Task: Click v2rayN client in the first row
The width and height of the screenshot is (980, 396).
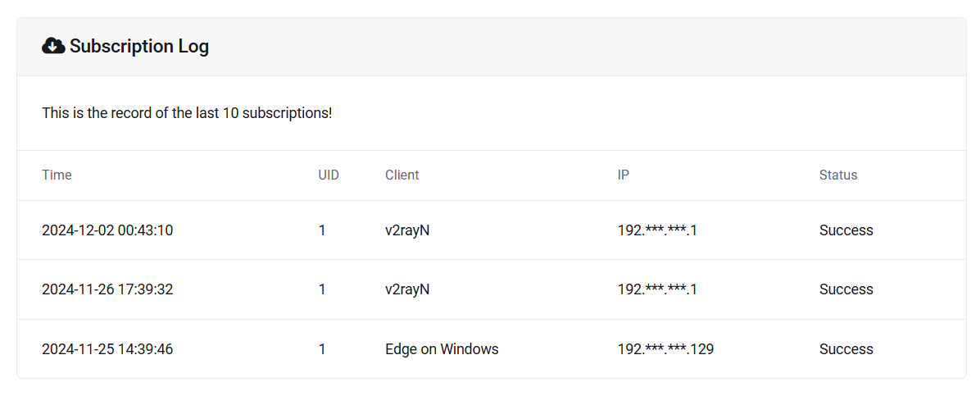Action: (407, 230)
